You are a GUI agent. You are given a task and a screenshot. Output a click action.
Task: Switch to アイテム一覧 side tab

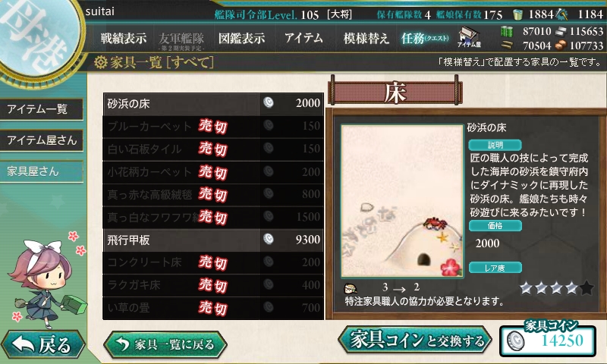coord(42,109)
